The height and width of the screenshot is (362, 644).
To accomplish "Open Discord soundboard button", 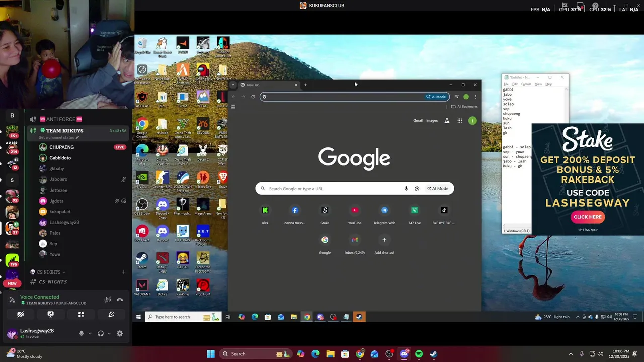I will pos(111,314).
